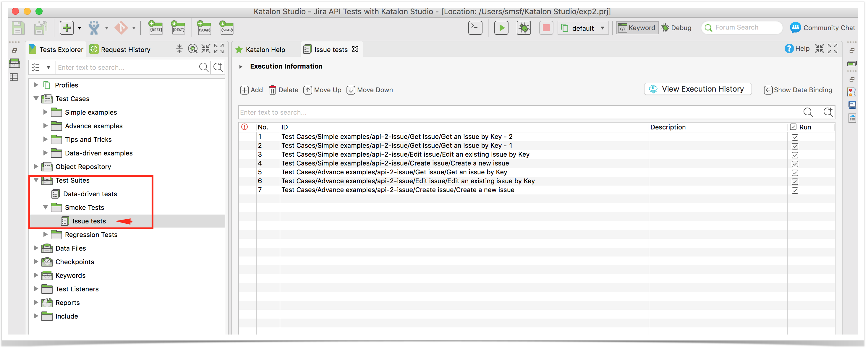Image resolution: width=868 pixels, height=349 pixels.
Task: Click the Move Up button
Action: coord(323,90)
